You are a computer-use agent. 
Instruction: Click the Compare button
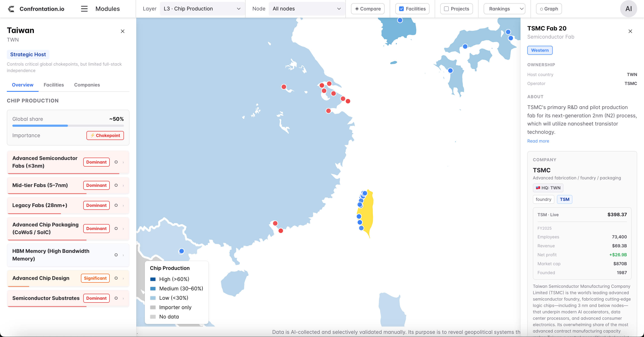(x=368, y=9)
